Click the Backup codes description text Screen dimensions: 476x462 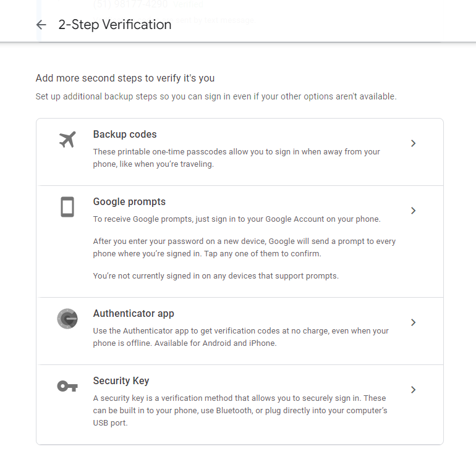click(236, 157)
